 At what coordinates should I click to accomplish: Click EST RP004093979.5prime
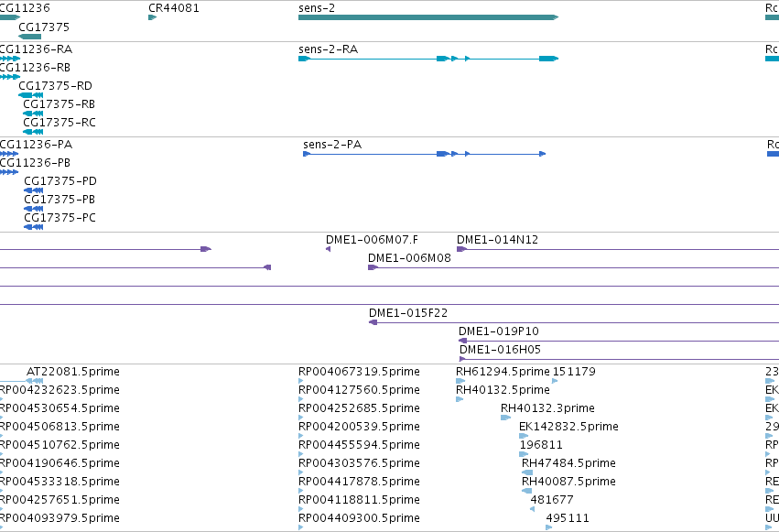[60, 518]
